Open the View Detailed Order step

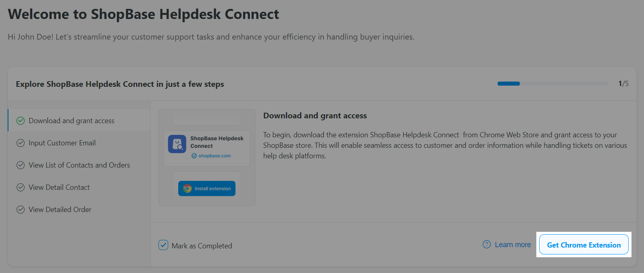60,210
